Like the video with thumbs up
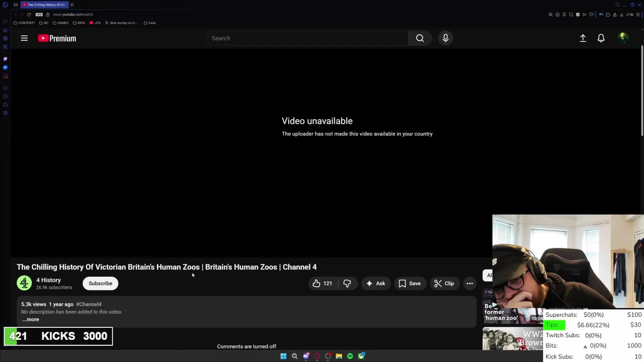The image size is (644, 362). click(x=322, y=284)
